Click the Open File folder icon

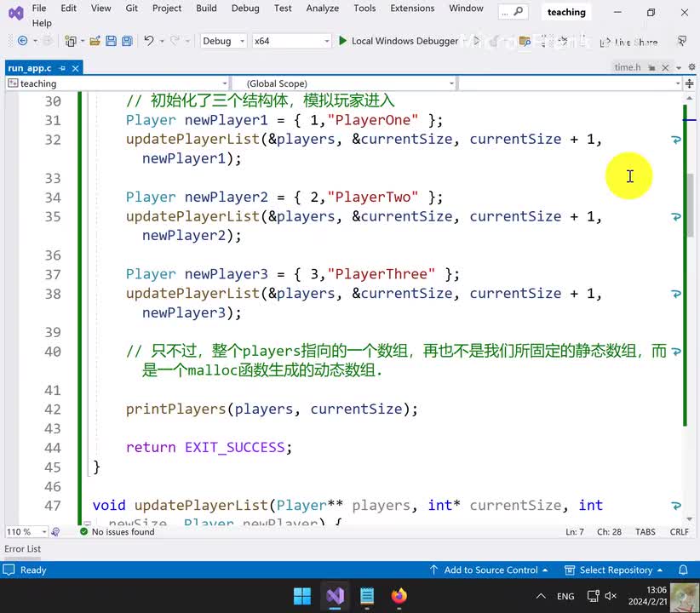click(x=95, y=41)
